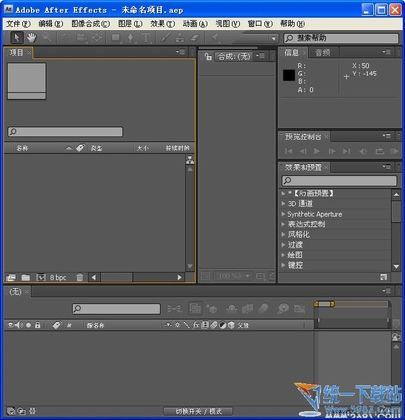This screenshot has width=405, height=420.
Task: Toggle audio mute in preview controls
Action: pyautogui.click(x=363, y=151)
